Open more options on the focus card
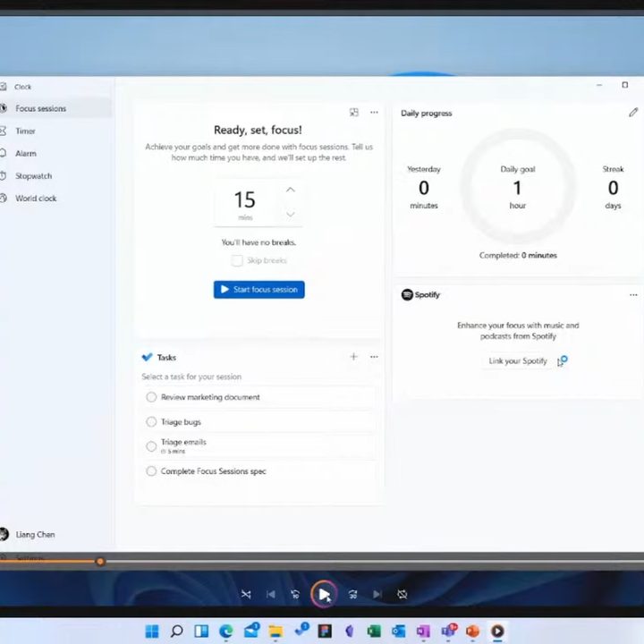 click(x=374, y=112)
